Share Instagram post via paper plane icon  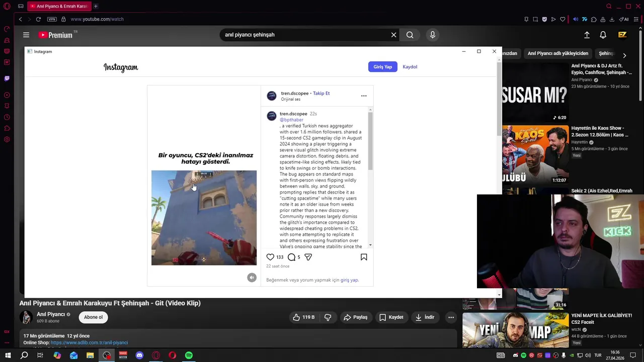pyautogui.click(x=308, y=257)
